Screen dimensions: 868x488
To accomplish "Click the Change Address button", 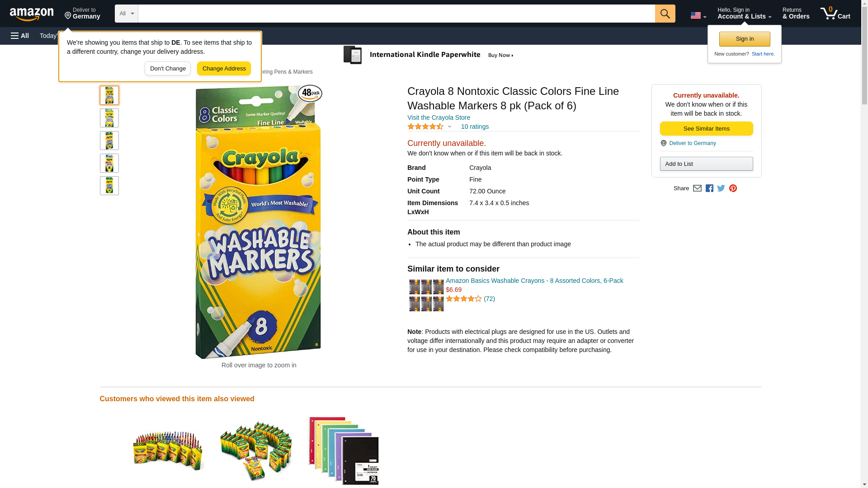I will pos(224,69).
